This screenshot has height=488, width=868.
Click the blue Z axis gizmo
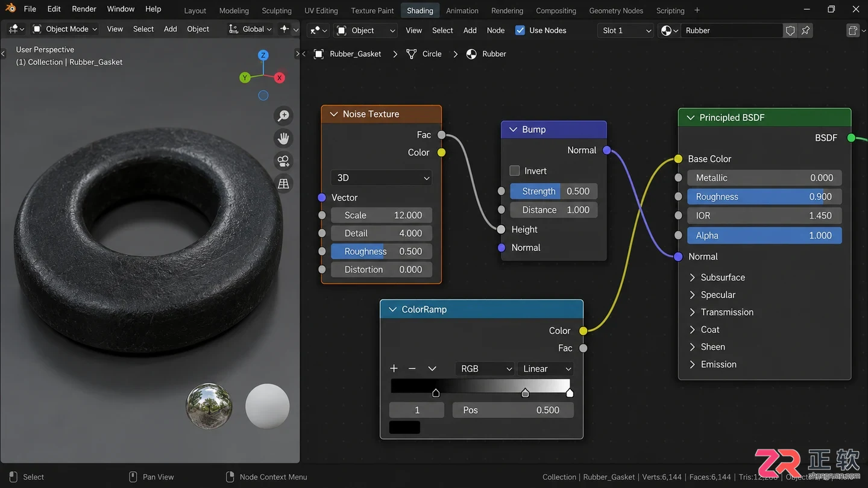coord(263,55)
